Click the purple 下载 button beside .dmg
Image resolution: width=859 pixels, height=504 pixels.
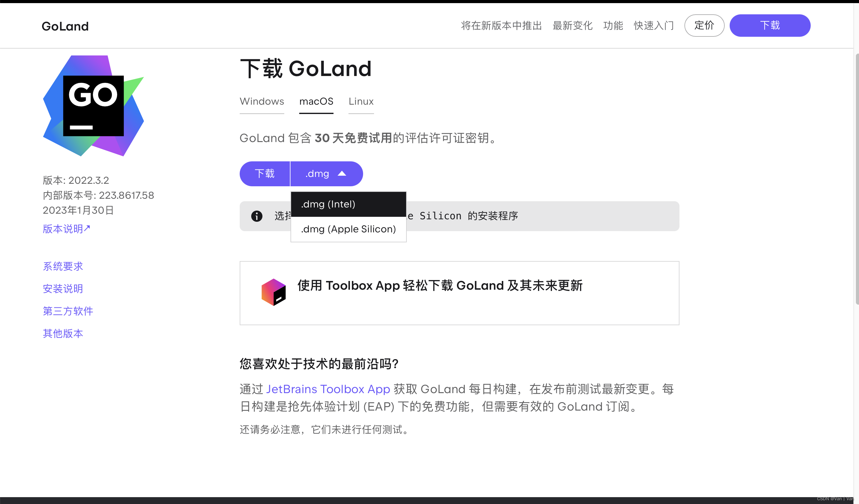pyautogui.click(x=265, y=174)
